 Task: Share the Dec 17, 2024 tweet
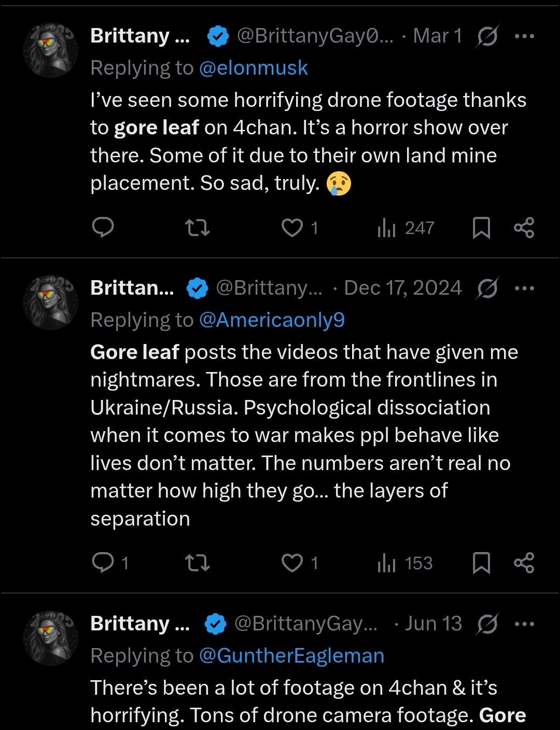pos(524,563)
